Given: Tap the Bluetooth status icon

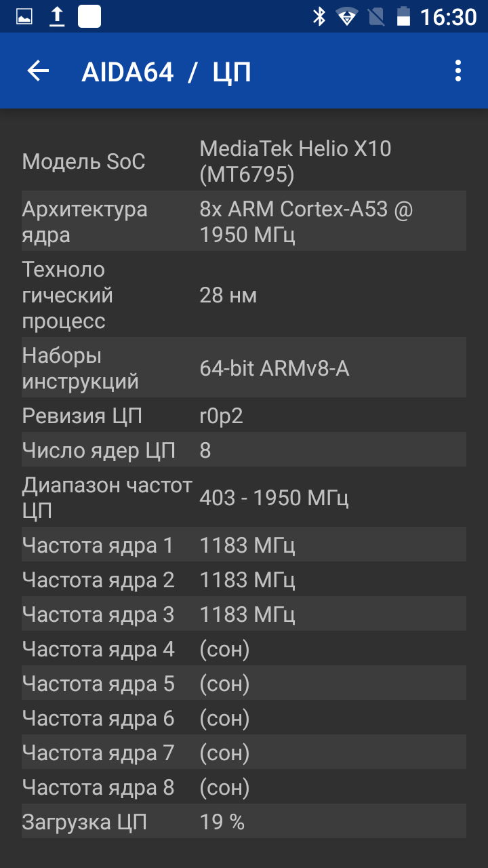Looking at the screenshot, I should 319,16.
